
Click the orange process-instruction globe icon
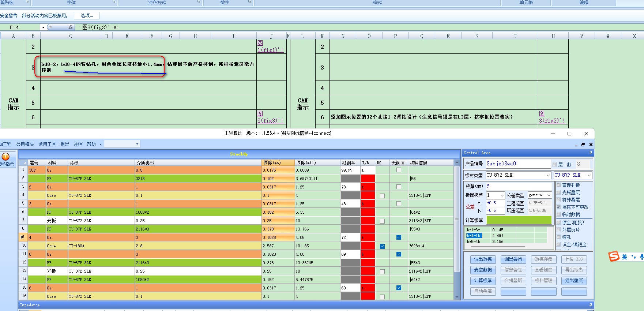[5, 157]
